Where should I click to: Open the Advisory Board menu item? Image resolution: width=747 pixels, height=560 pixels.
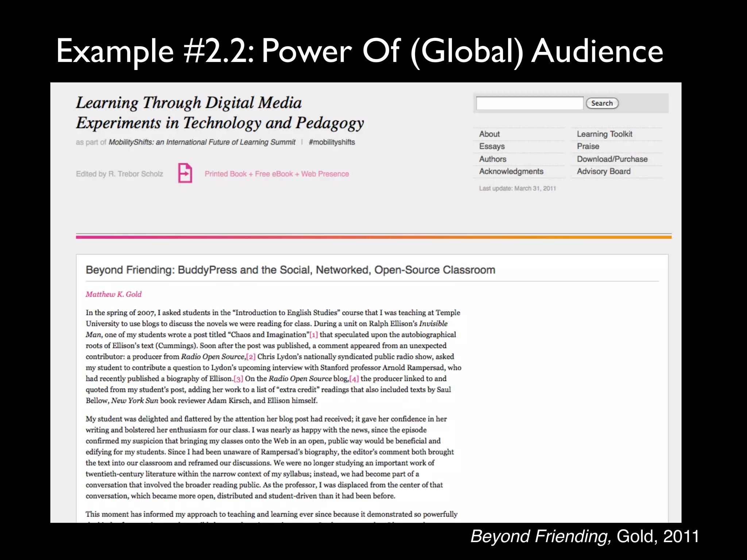tap(603, 171)
